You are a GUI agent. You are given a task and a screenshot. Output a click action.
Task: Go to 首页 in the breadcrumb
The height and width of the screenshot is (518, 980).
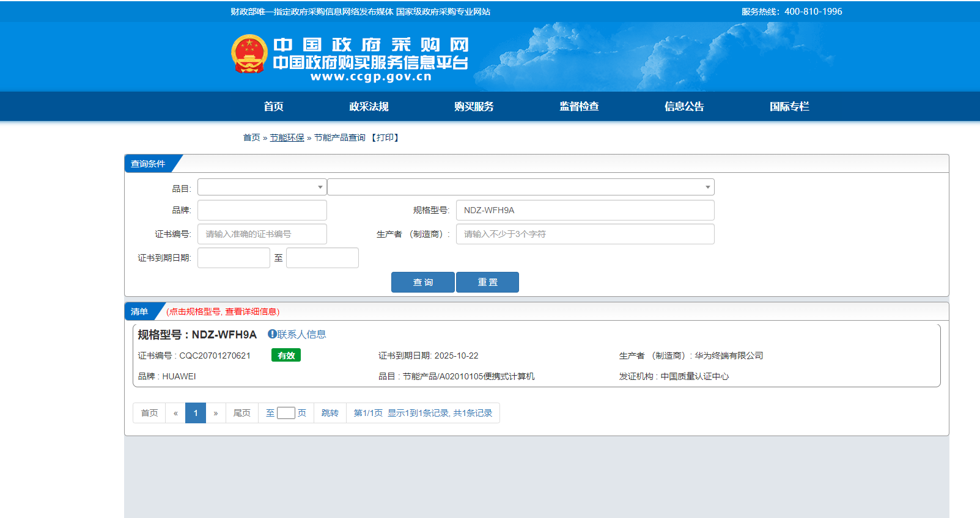tap(251, 138)
